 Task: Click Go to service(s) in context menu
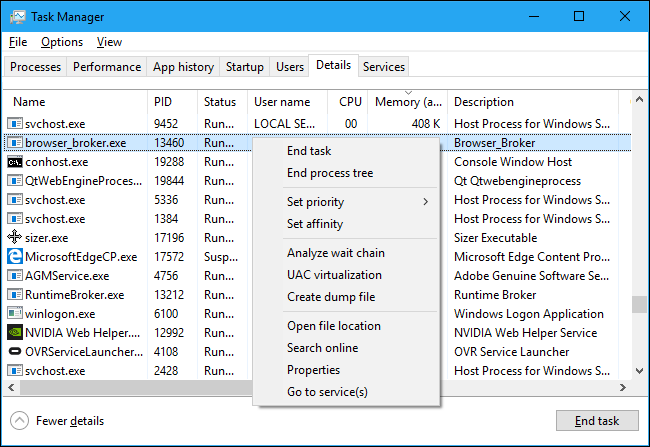coord(327,392)
